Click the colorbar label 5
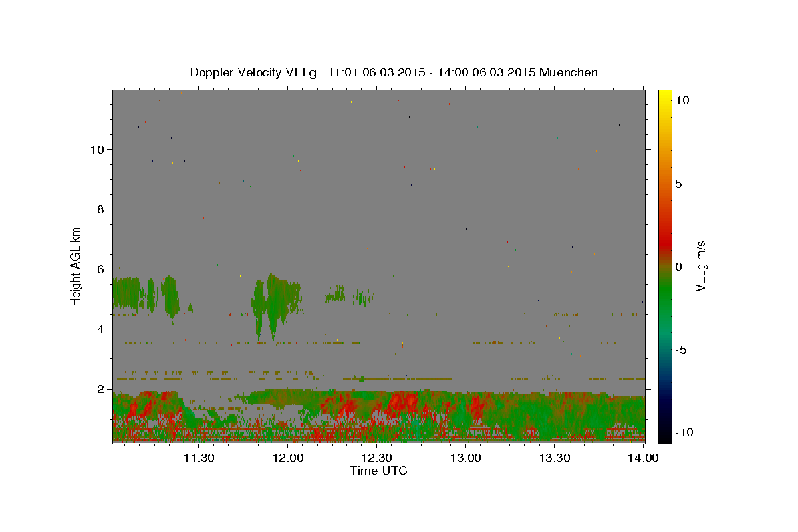Screen dimensions: 798x532 click(678, 184)
